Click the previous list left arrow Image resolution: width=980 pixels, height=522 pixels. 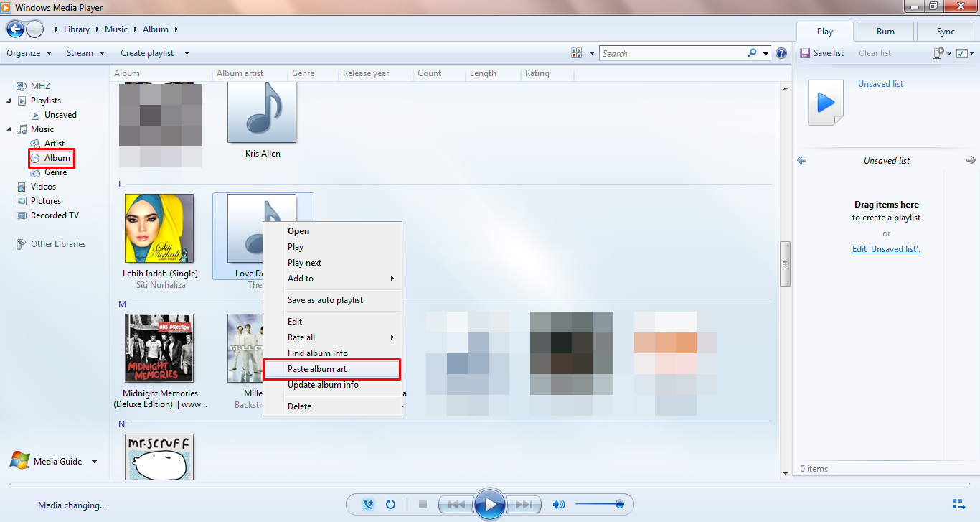point(802,161)
